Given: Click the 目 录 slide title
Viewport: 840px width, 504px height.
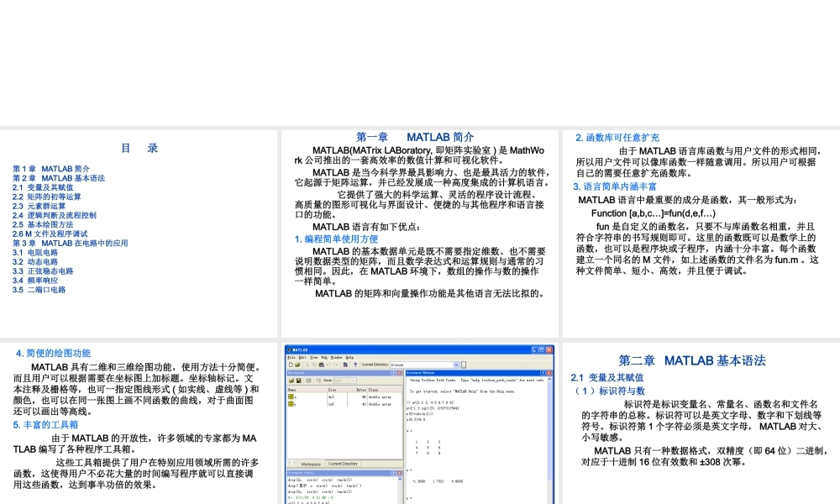Looking at the screenshot, I should click(x=139, y=149).
